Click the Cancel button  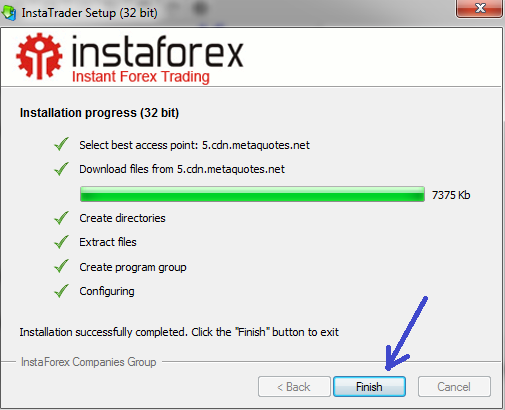point(454,387)
